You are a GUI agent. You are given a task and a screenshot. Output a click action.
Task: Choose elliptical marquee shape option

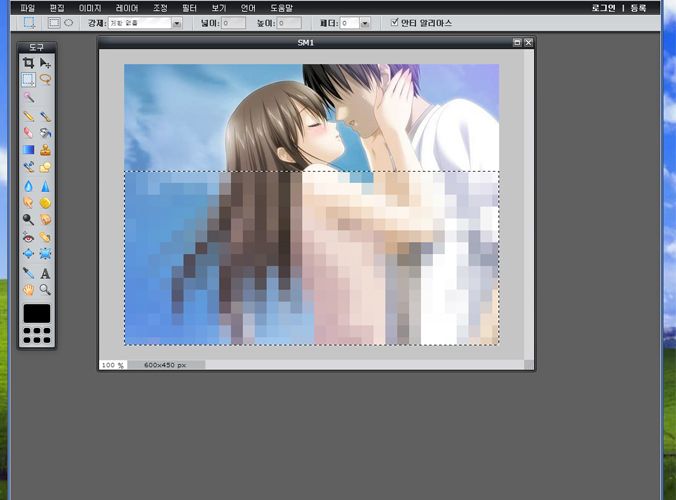pyautogui.click(x=69, y=23)
